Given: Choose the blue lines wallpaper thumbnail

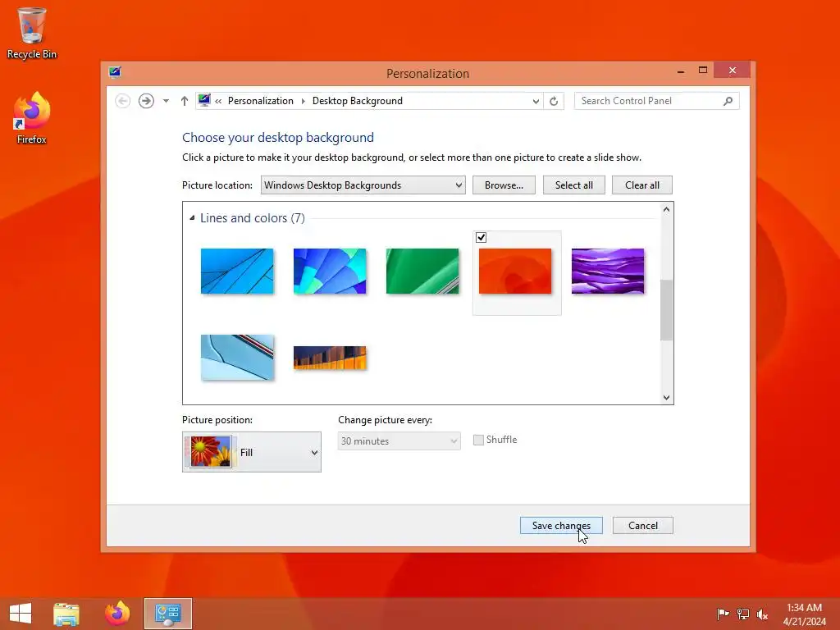Looking at the screenshot, I should (237, 271).
